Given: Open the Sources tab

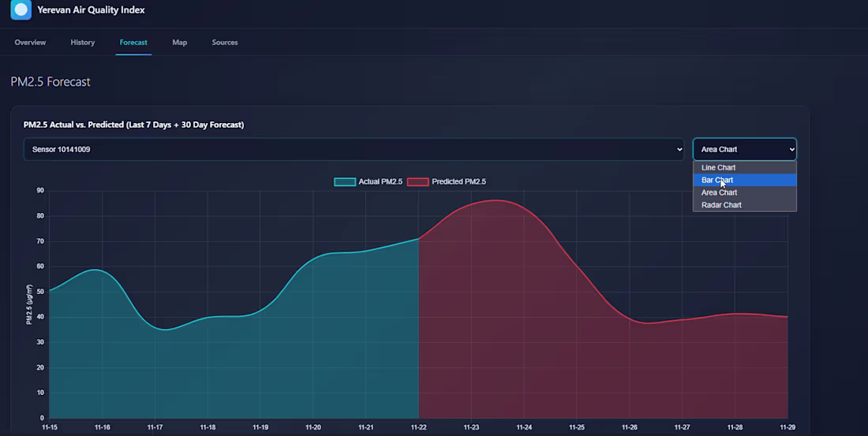Looking at the screenshot, I should (x=225, y=42).
